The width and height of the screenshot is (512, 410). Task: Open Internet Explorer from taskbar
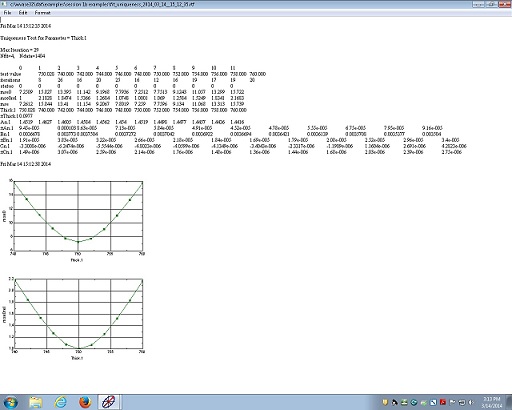click(x=60, y=402)
